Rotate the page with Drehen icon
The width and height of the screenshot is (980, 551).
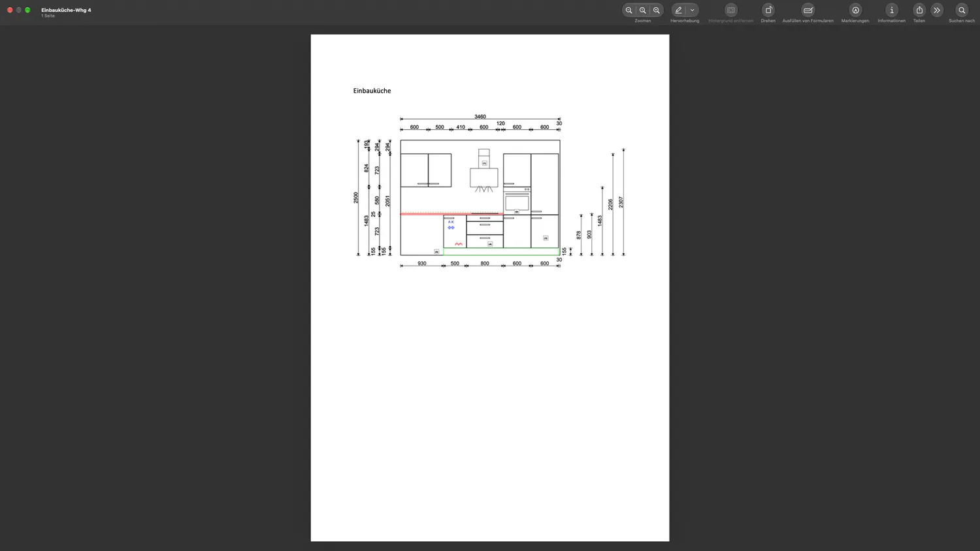pyautogui.click(x=768, y=10)
